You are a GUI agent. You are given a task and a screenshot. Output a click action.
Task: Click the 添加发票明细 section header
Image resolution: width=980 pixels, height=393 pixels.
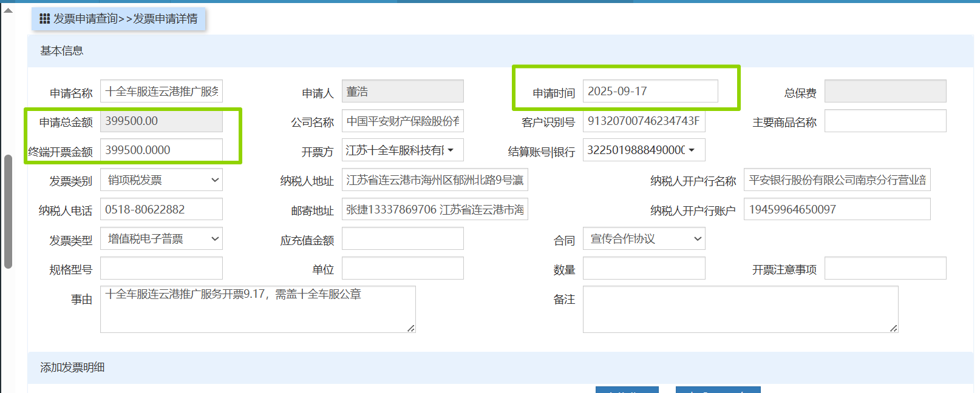click(x=500, y=368)
